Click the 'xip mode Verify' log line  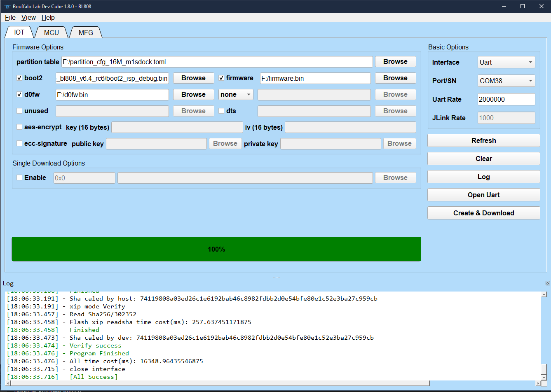coord(66,306)
